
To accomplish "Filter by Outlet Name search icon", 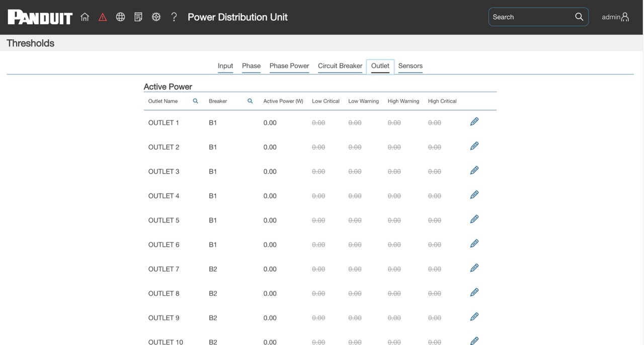I will click(x=196, y=101).
